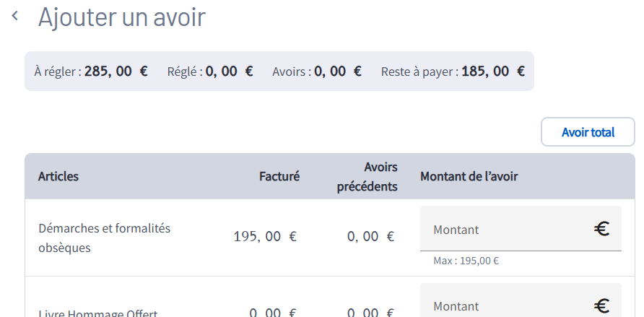Click previous credits amount for Démarches row
Viewport: 644px width, 317px height.
370,236
